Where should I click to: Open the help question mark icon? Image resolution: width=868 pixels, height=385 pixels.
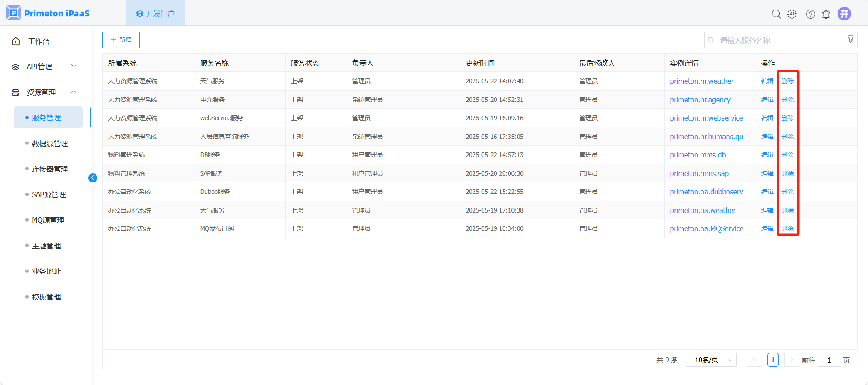coord(810,14)
